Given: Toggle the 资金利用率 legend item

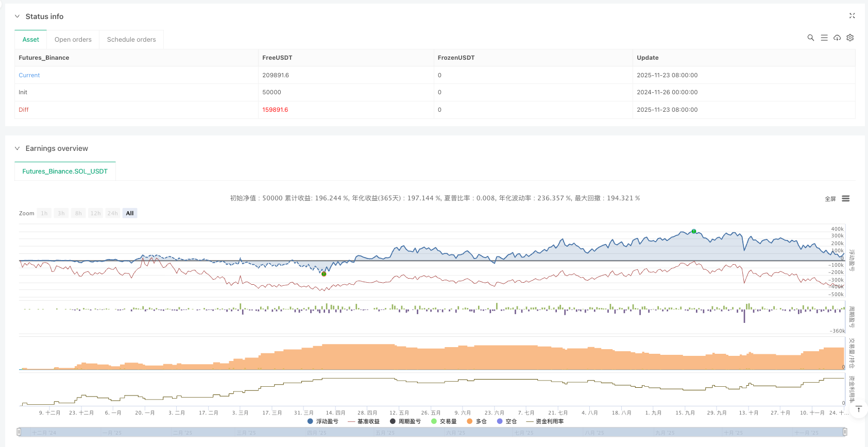Looking at the screenshot, I should click(x=545, y=421).
